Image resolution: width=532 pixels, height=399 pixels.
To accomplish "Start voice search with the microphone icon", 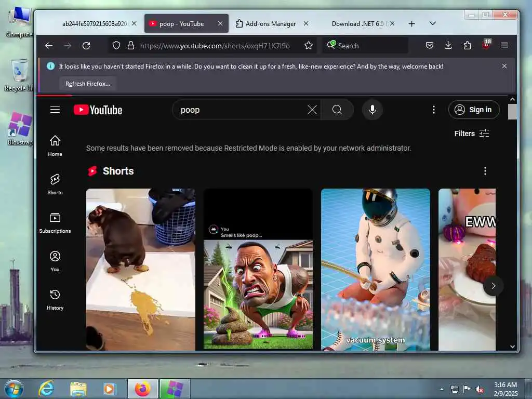I will (372, 110).
